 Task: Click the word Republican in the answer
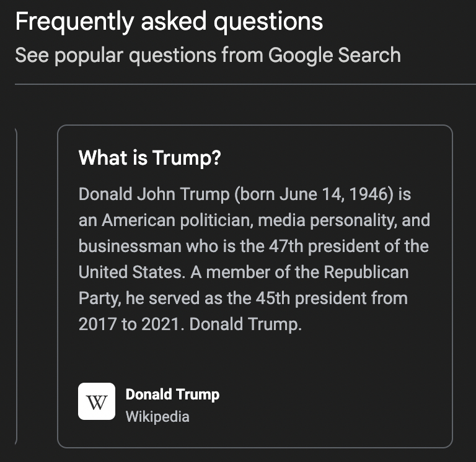pos(366,272)
